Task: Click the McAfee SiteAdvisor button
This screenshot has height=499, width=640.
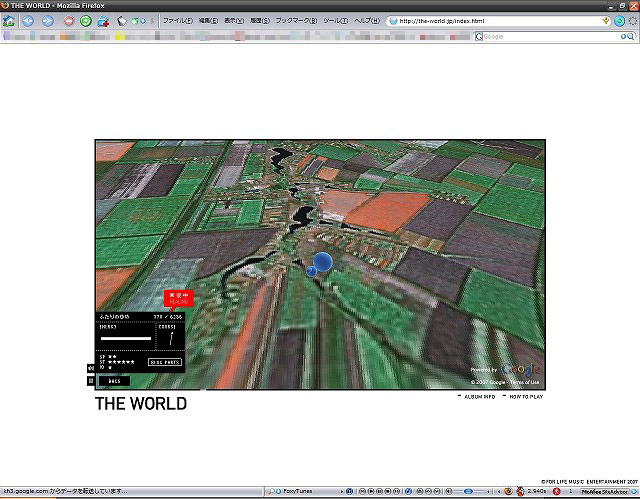Action: pyautogui.click(x=604, y=492)
